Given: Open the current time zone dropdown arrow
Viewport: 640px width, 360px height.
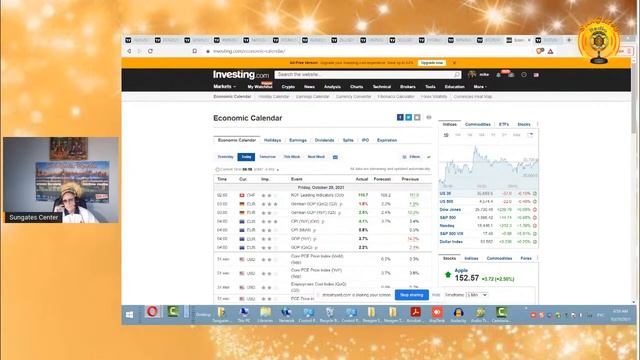Looking at the screenshot, I should tap(278, 169).
